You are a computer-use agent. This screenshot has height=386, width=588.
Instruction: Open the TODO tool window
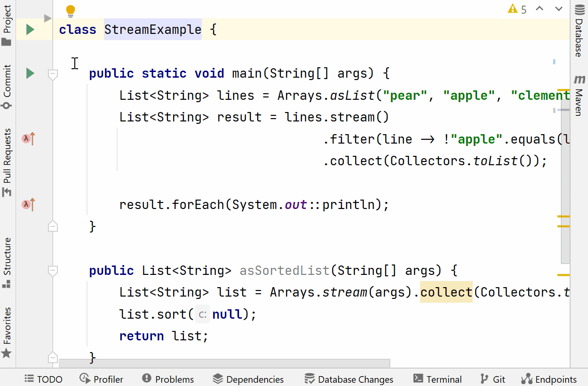pos(43,379)
